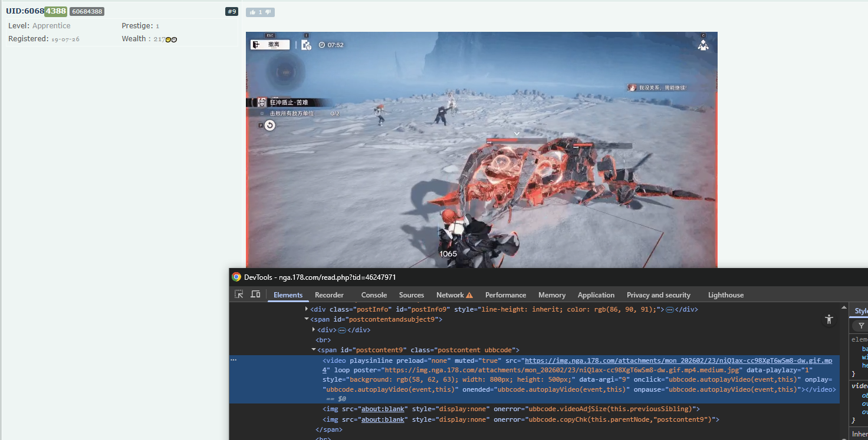Image resolution: width=868 pixels, height=440 pixels.
Task: Open the accessibility tree view button
Action: pyautogui.click(x=829, y=319)
